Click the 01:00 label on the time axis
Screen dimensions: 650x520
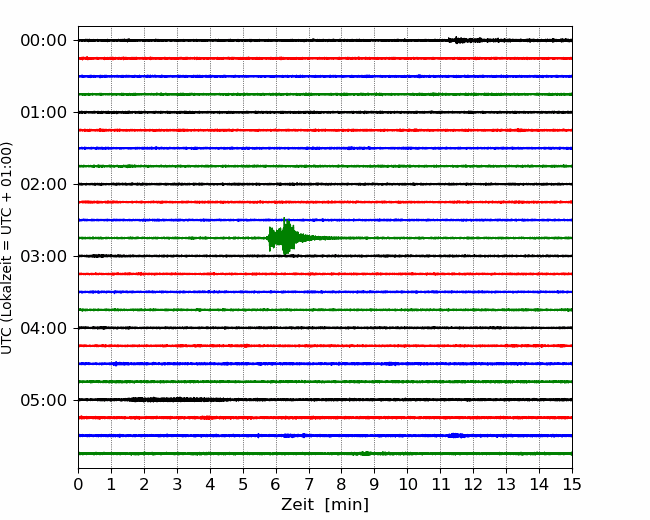coord(43,112)
